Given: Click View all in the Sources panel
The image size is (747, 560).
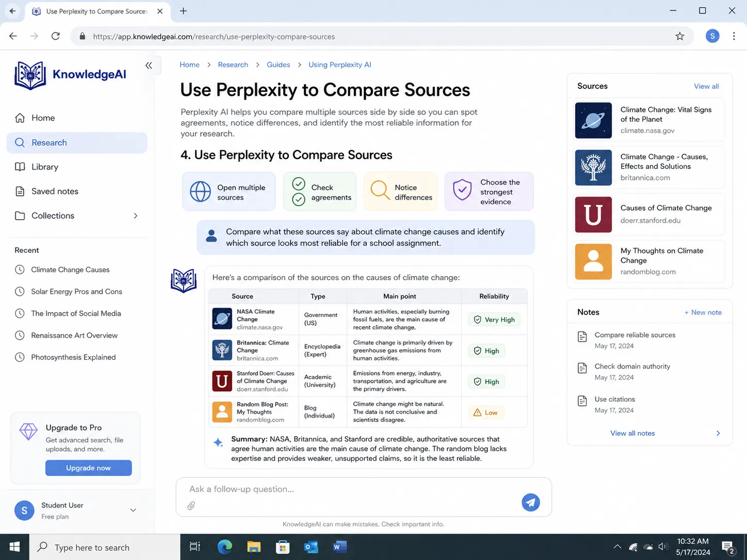Looking at the screenshot, I should point(706,86).
